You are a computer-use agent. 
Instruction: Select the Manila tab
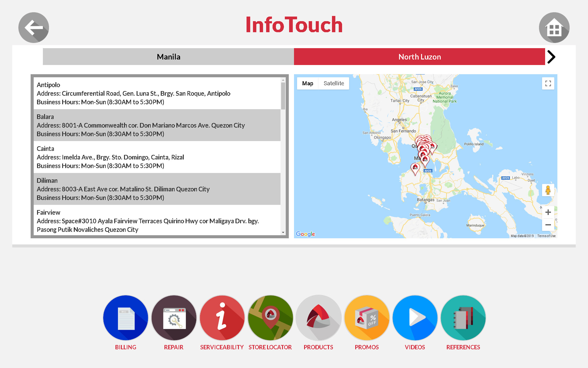tap(168, 57)
